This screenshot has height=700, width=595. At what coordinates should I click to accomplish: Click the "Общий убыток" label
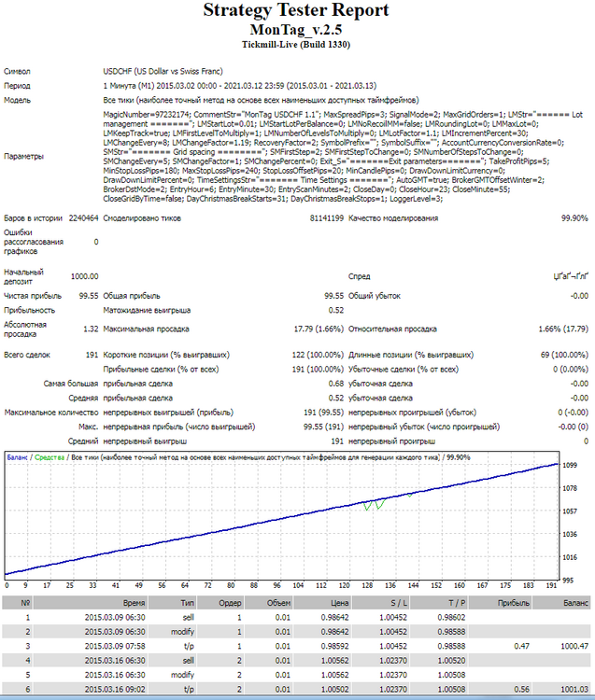tap(375, 296)
